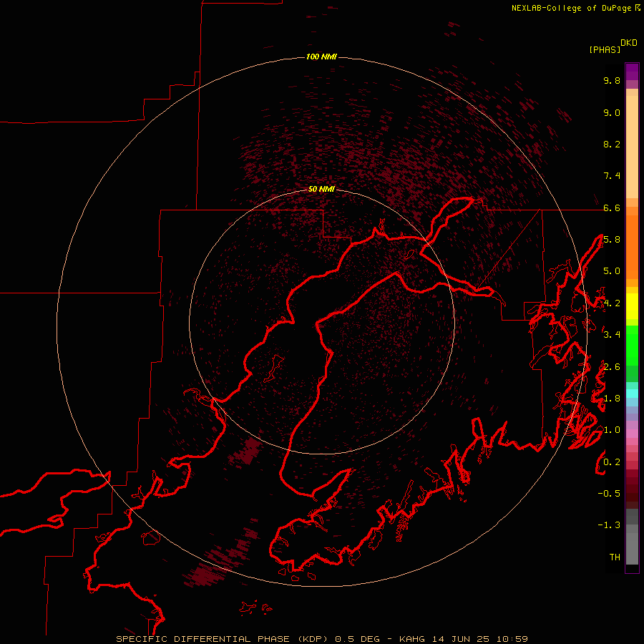This screenshot has height=644, width=644.
Task: Click the 9.8 scale value
Action: coord(612,80)
